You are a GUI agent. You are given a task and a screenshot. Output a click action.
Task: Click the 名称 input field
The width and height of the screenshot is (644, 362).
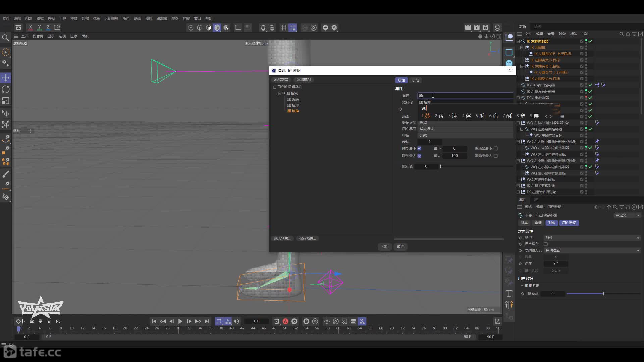465,96
